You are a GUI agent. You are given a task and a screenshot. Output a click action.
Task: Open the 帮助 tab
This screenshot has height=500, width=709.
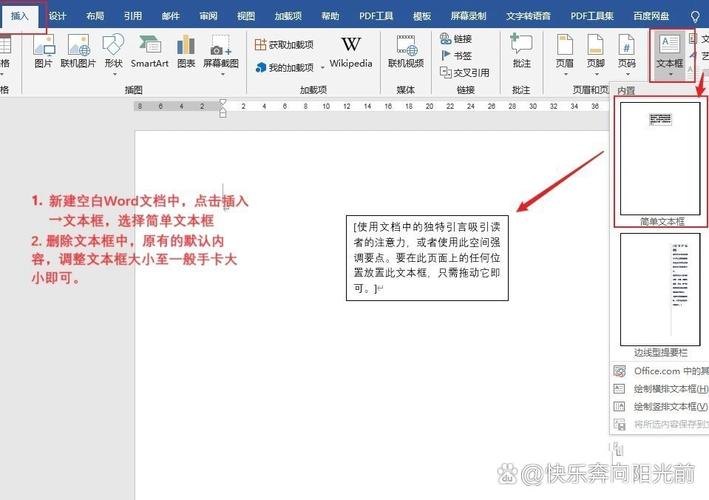[x=330, y=16]
